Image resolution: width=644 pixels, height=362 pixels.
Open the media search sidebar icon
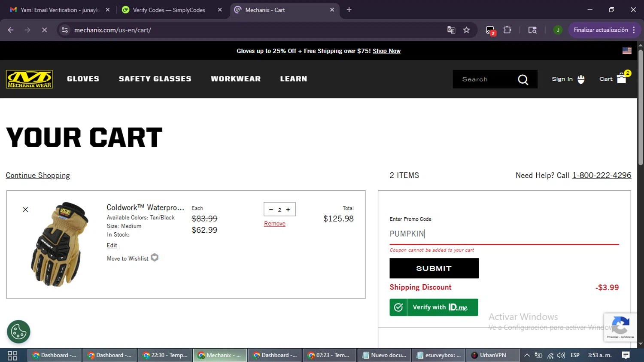pos(532,30)
